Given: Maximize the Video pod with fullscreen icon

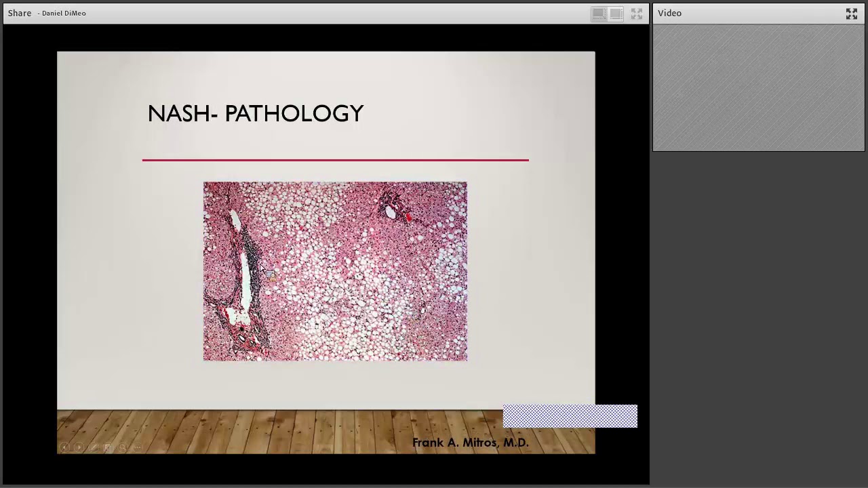Looking at the screenshot, I should [852, 14].
